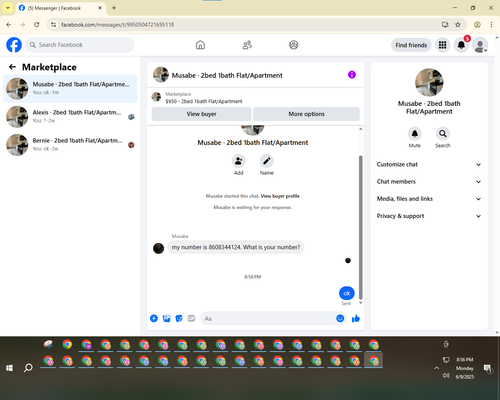Click the Musabe chat header title

[227, 76]
